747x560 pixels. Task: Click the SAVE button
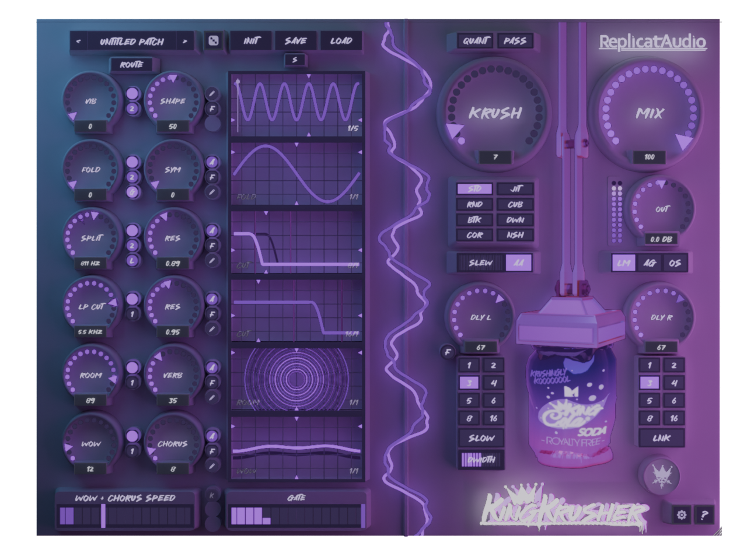click(x=295, y=41)
